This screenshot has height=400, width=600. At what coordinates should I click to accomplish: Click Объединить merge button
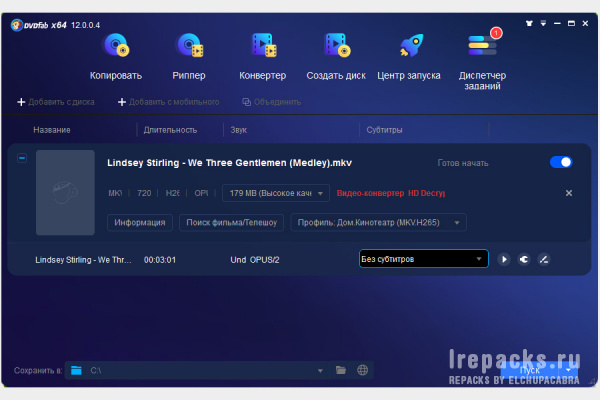click(271, 102)
